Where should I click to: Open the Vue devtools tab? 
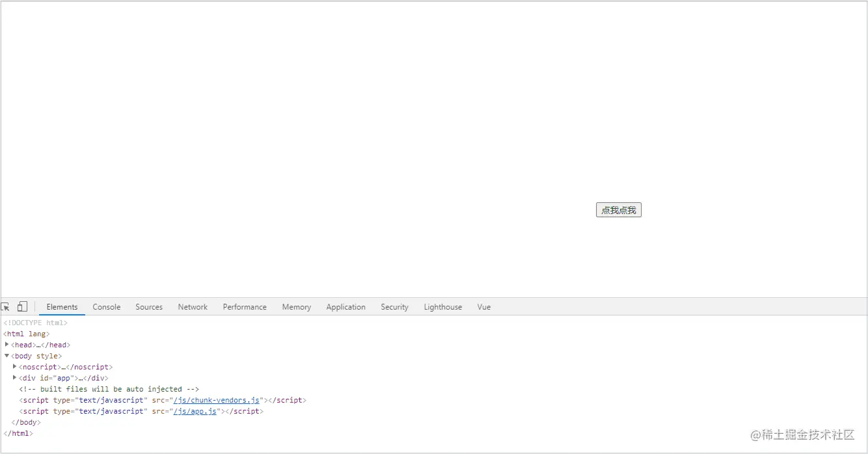pos(484,307)
